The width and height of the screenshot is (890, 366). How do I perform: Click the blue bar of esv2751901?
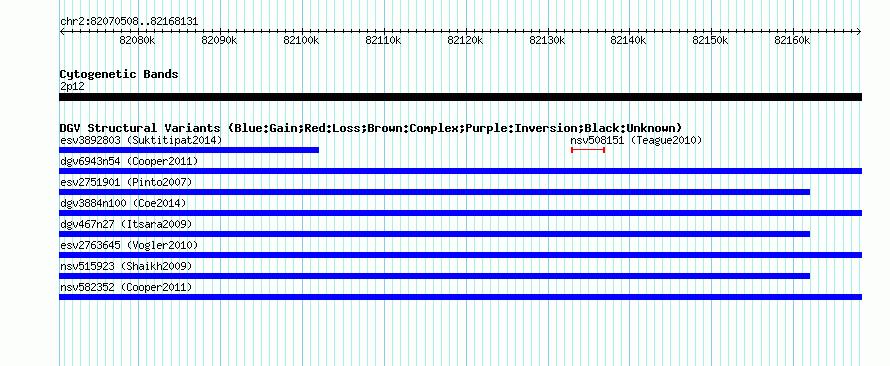(434, 192)
